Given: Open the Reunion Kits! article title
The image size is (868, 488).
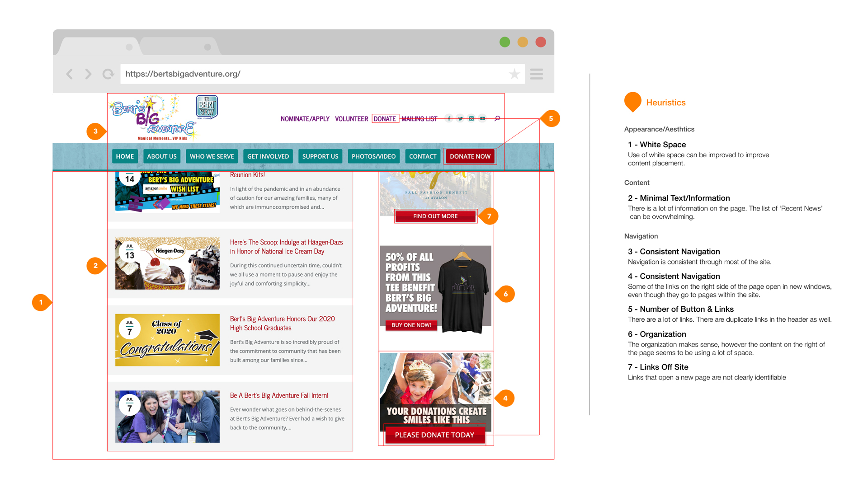Looking at the screenshot, I should coord(247,175).
